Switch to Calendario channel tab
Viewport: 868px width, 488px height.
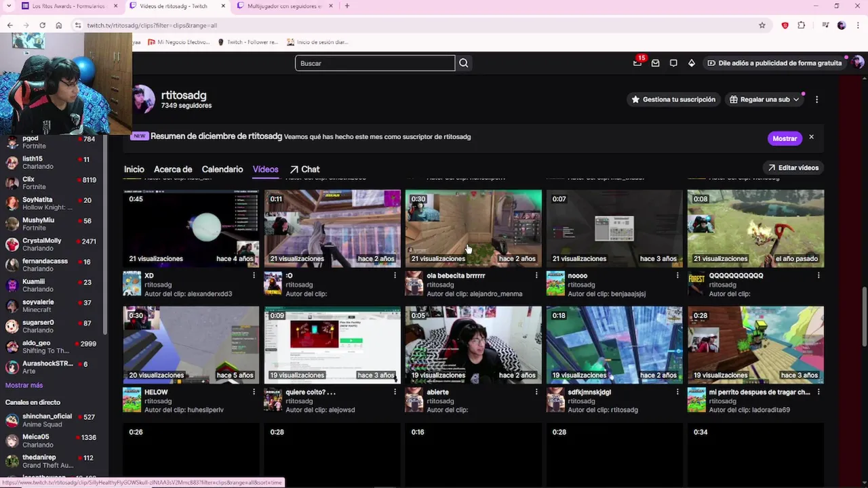click(222, 169)
